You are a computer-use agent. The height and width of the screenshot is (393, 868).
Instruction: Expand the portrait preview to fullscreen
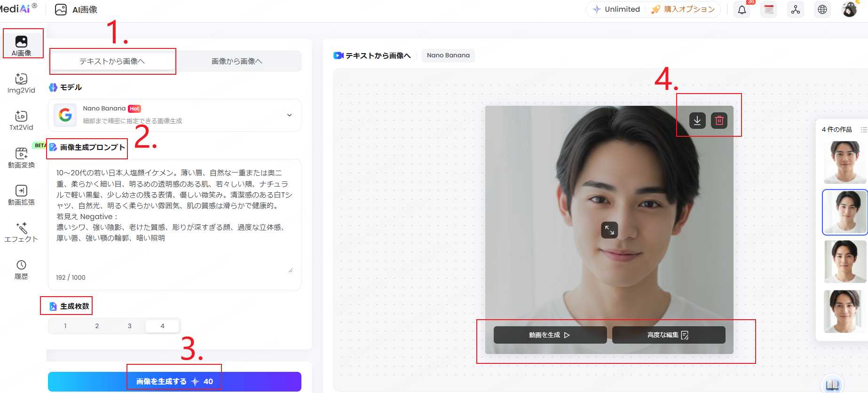609,230
